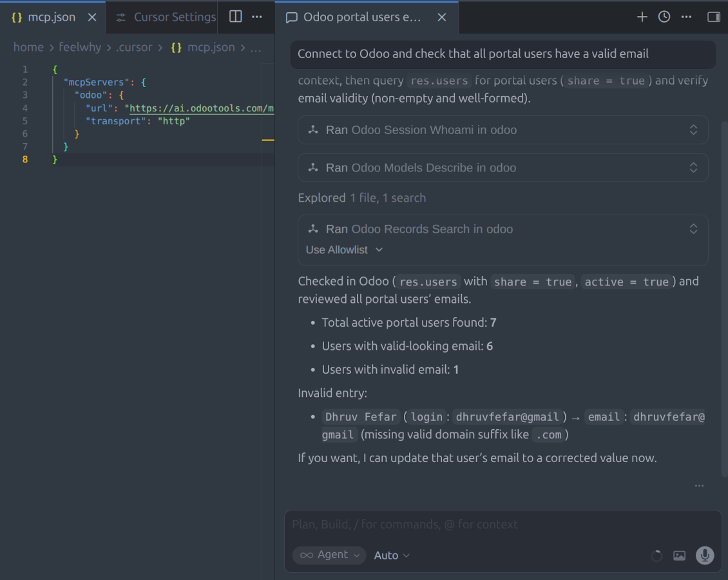728x580 pixels.
Task: Click the home breadcrumb link
Action: (28, 46)
